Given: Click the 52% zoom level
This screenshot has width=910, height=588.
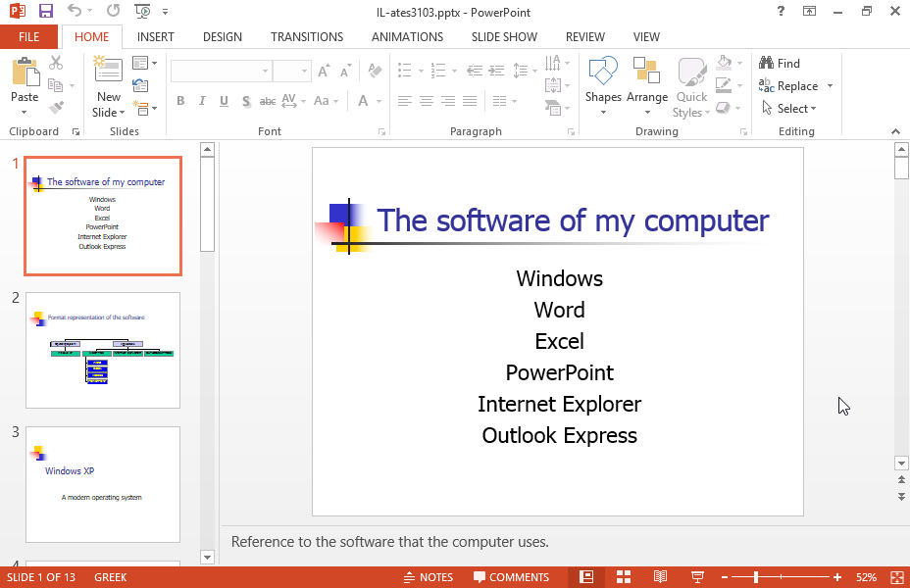Looking at the screenshot, I should coord(866,577).
